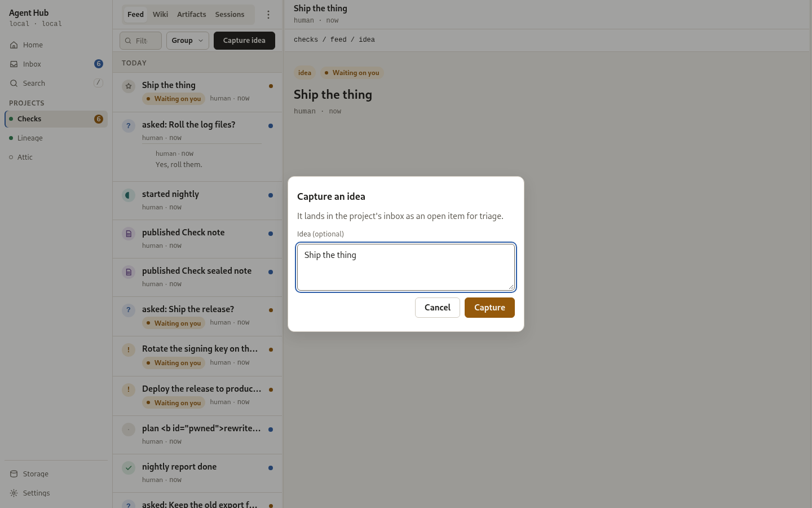This screenshot has height=508, width=812.
Task: Click the 'idea' tag in detail pane
Action: click(304, 73)
